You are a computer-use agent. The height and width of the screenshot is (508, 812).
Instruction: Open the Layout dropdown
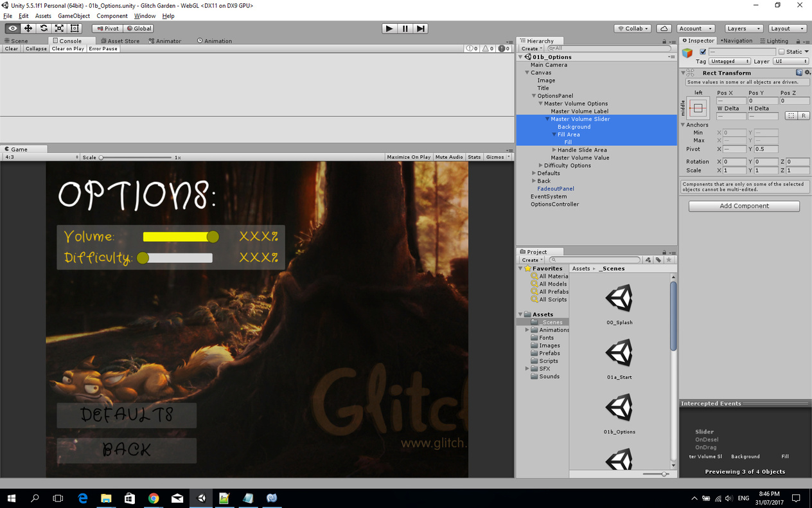[787, 28]
